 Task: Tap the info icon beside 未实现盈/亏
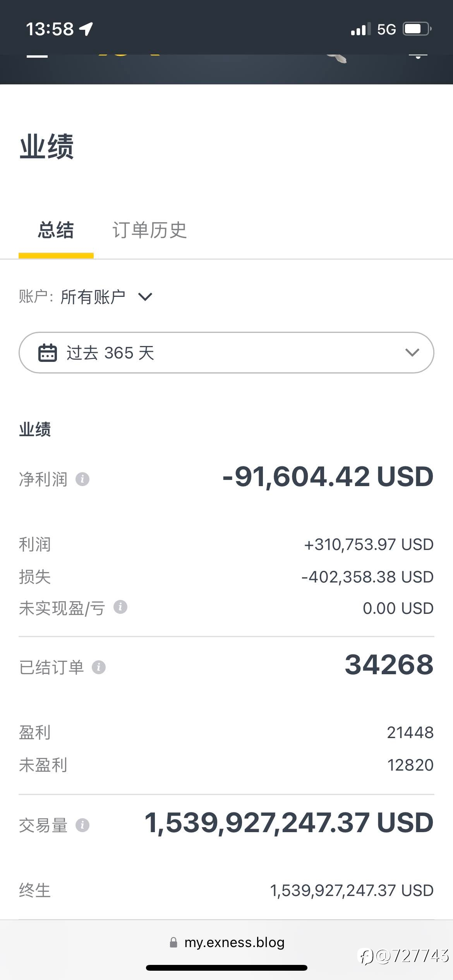pos(120,607)
